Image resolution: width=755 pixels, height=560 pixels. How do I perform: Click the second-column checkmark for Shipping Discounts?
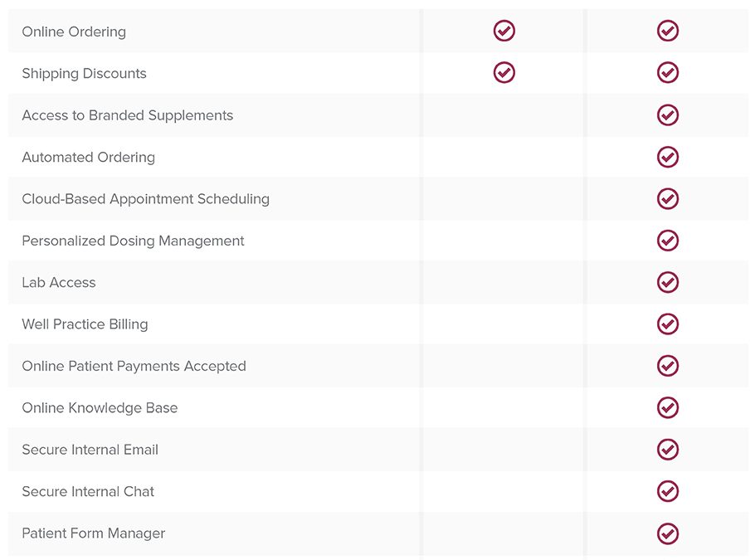(668, 73)
